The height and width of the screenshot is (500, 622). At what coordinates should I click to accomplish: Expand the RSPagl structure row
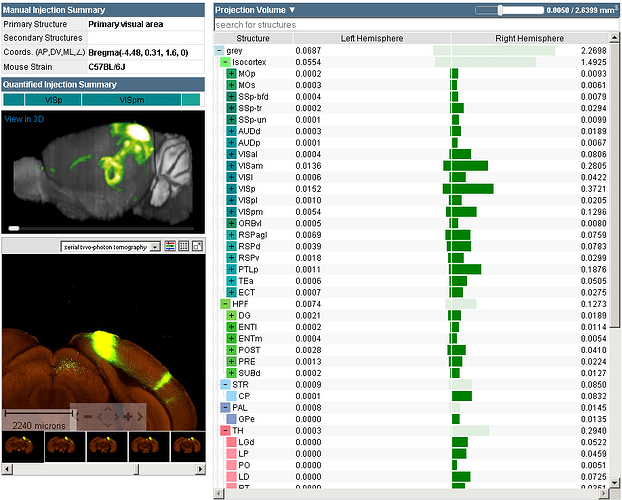(x=231, y=235)
